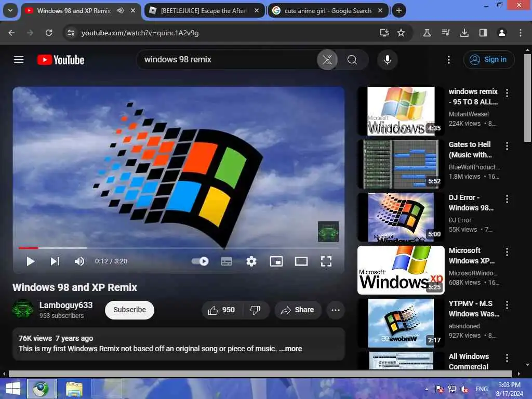The image size is (532, 399).
Task: Switch to the BEETLEJUICE Escape the After tab
Action: click(203, 10)
